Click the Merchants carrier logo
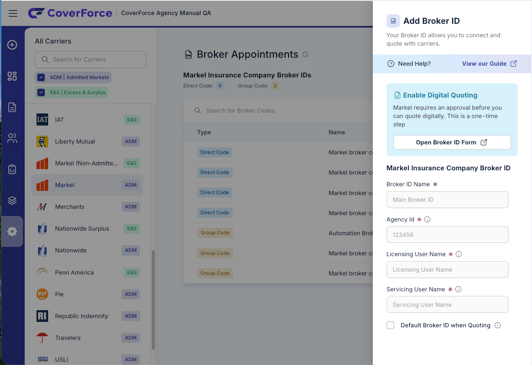Screen dimensions: 532x365 [x=42, y=207]
